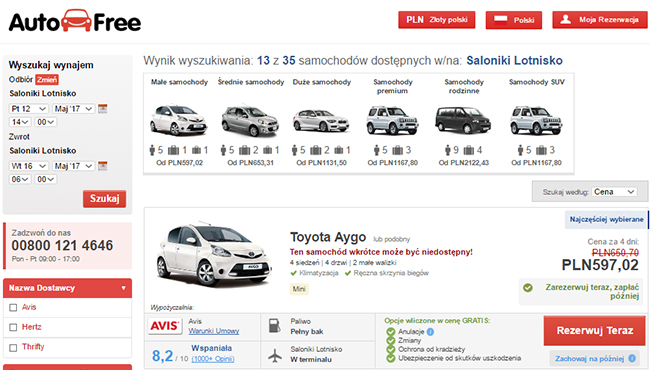Tick the Thrifty supplier checkbox
The image size is (650, 370).
[13, 347]
